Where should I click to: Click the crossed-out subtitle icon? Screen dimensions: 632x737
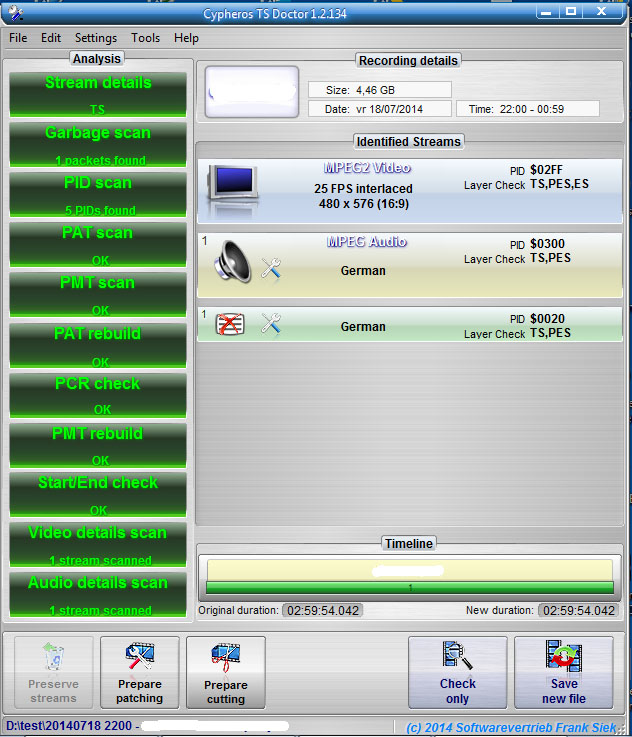point(230,324)
